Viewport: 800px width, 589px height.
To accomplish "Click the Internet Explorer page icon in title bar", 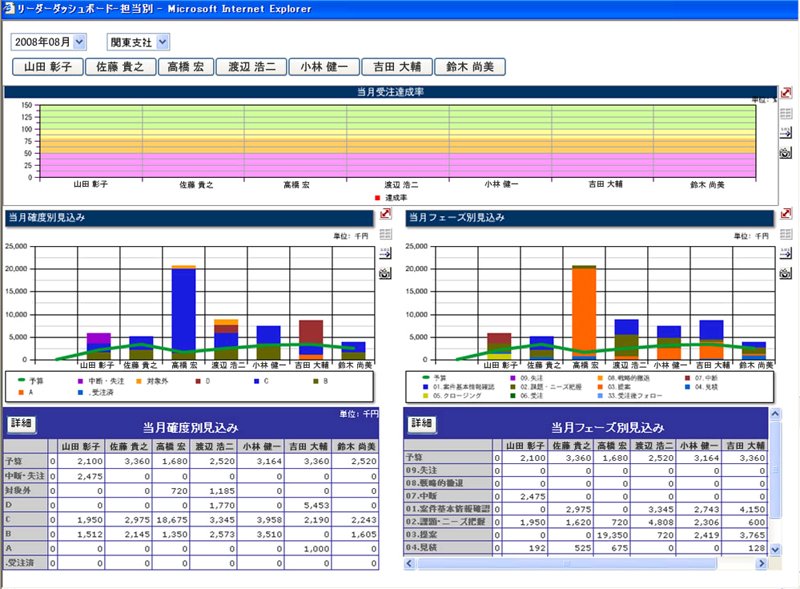I will coord(8,8).
